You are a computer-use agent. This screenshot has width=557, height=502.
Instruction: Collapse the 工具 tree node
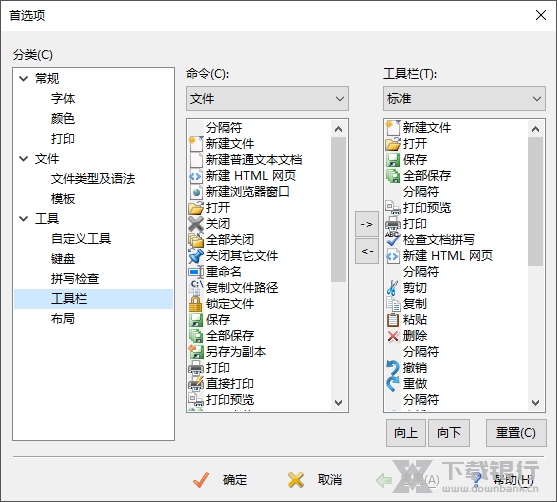[x=23, y=218]
